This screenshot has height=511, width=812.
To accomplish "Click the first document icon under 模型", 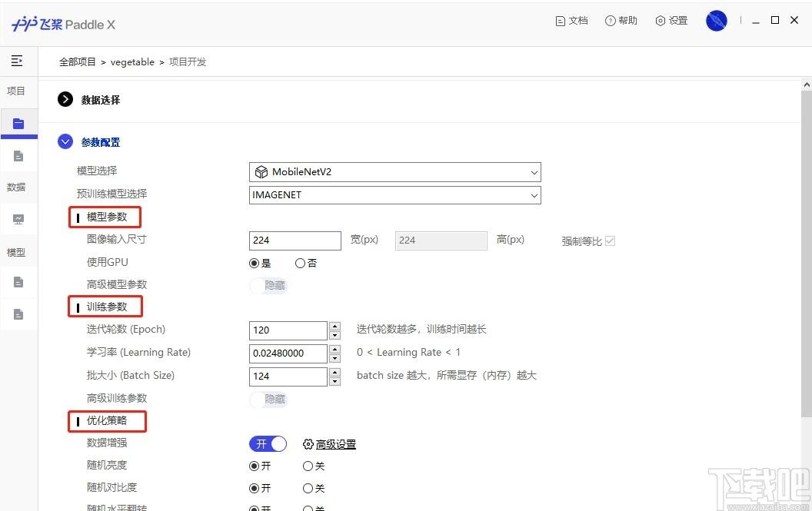I will (x=18, y=282).
